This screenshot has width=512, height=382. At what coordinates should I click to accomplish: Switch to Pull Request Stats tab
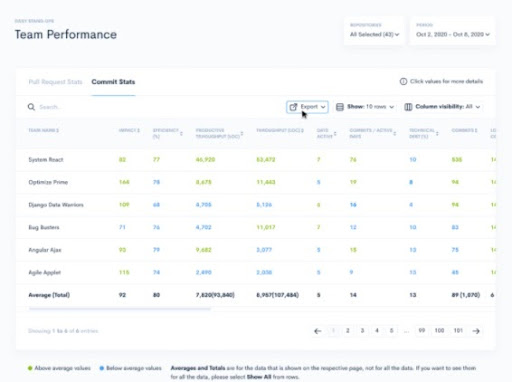pyautogui.click(x=55, y=82)
